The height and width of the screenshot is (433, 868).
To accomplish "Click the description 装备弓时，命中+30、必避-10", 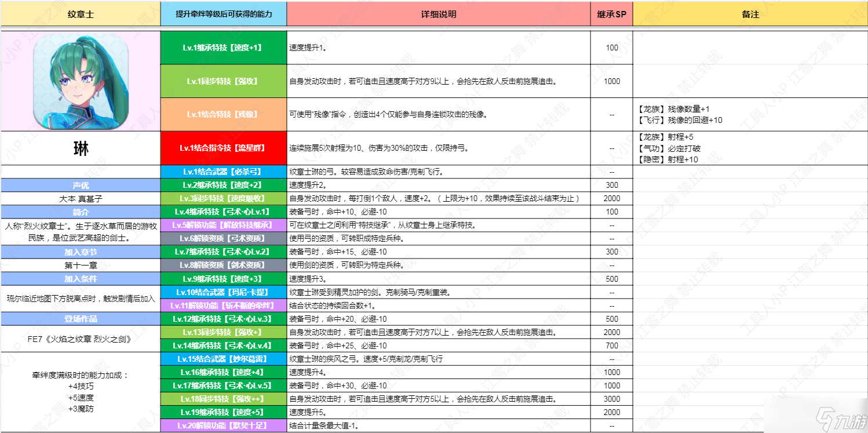I will tap(338, 385).
